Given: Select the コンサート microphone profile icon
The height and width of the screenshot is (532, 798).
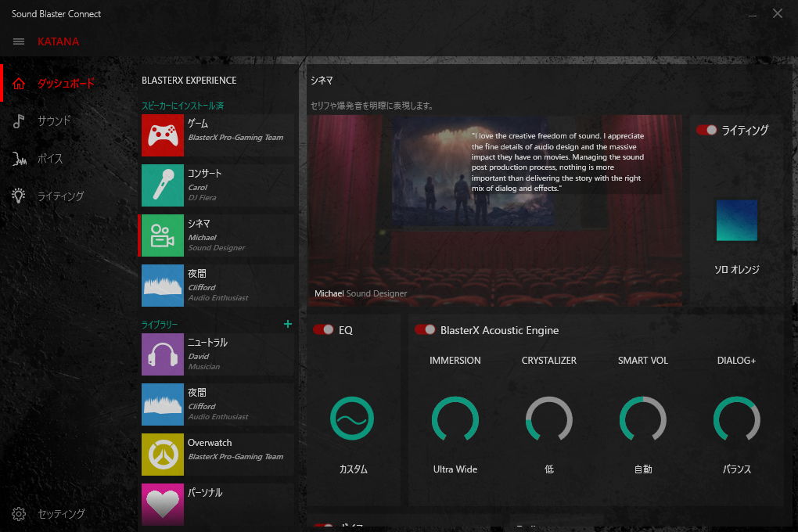Looking at the screenshot, I should point(163,185).
